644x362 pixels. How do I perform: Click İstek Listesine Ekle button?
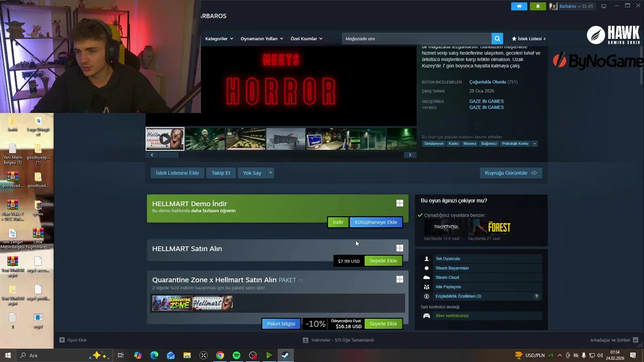click(x=177, y=173)
